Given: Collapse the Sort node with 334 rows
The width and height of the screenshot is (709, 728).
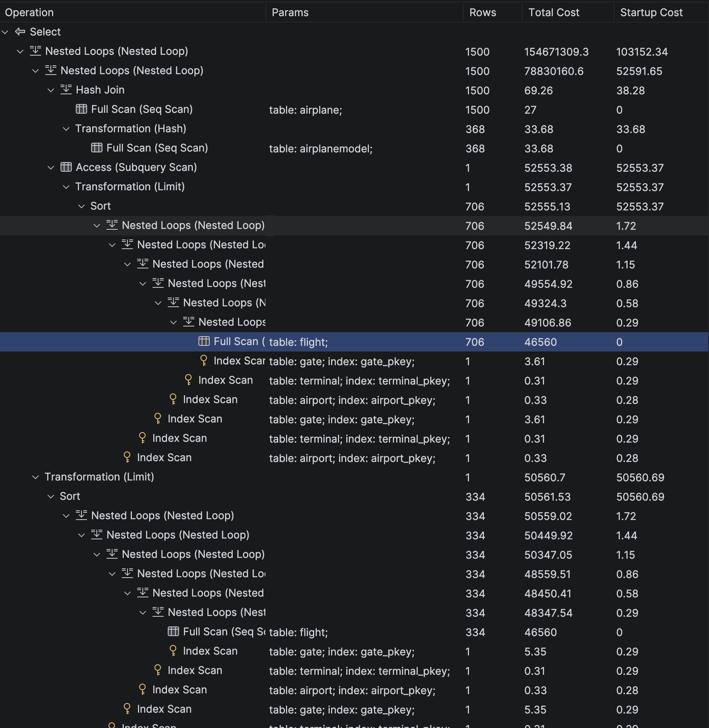Looking at the screenshot, I should coord(51,496).
